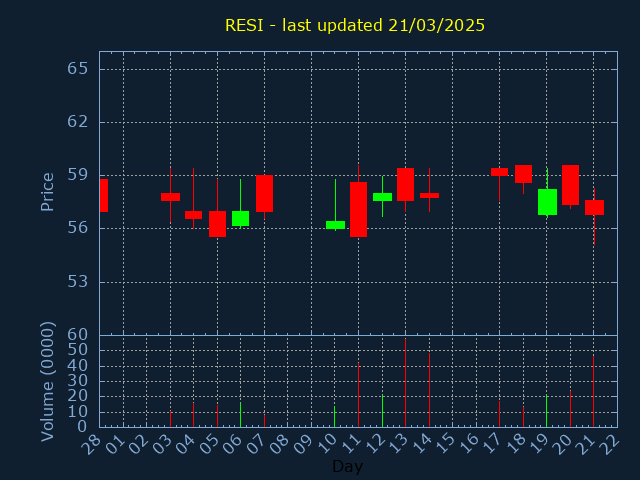Click day axis label 28
Screen dimensions: 640x480
[x=91, y=444]
